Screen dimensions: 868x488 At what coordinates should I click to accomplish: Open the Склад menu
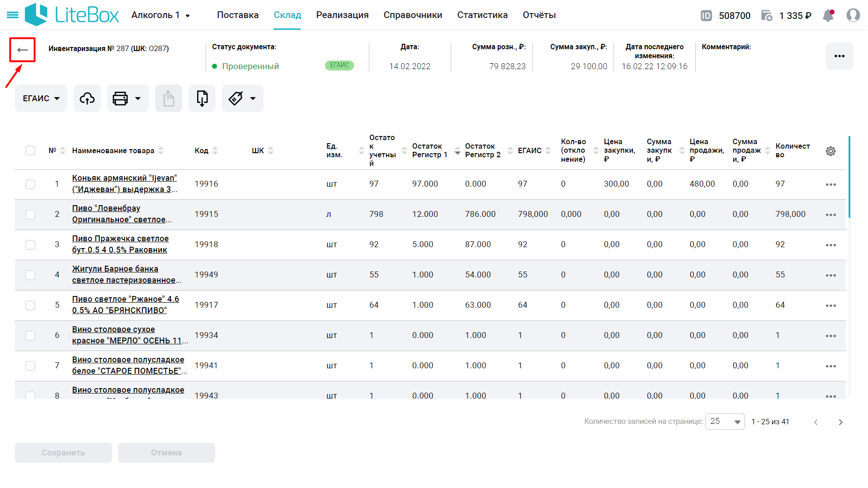pyautogui.click(x=288, y=15)
